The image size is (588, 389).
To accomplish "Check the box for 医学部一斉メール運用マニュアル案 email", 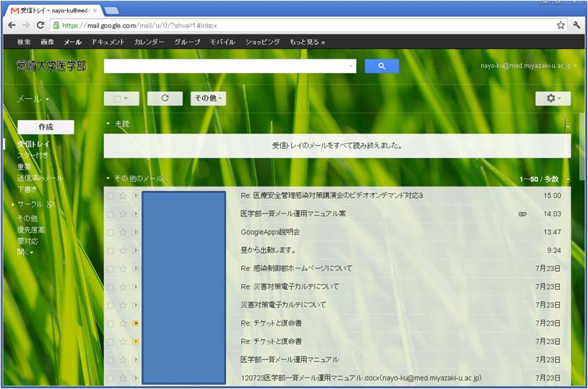I will pos(111,214).
